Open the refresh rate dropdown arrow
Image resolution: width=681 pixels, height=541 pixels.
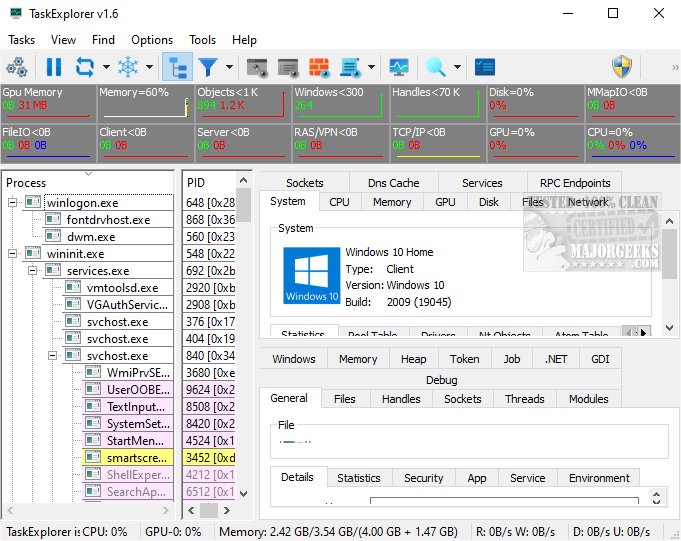click(106, 68)
